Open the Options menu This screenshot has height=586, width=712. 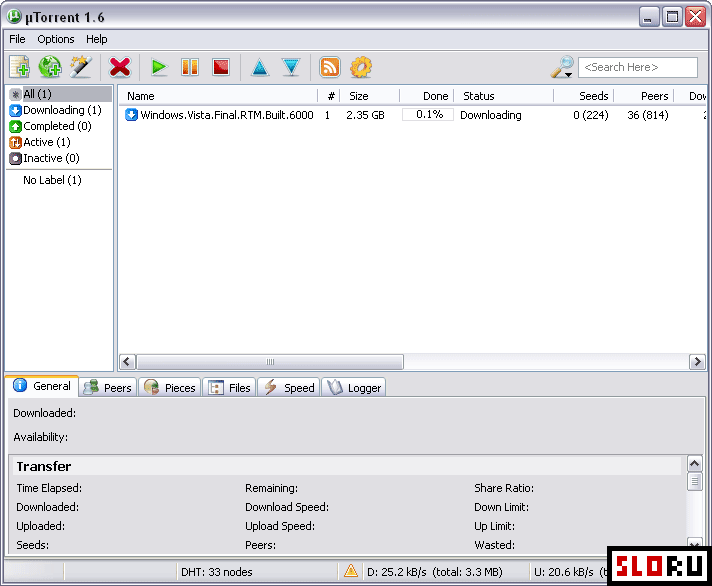tap(56, 39)
